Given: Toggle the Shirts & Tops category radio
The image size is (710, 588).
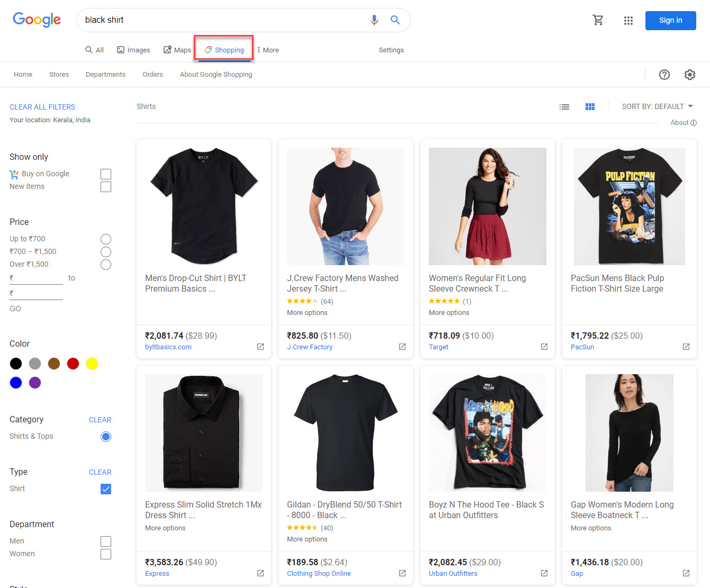Looking at the screenshot, I should click(x=106, y=437).
